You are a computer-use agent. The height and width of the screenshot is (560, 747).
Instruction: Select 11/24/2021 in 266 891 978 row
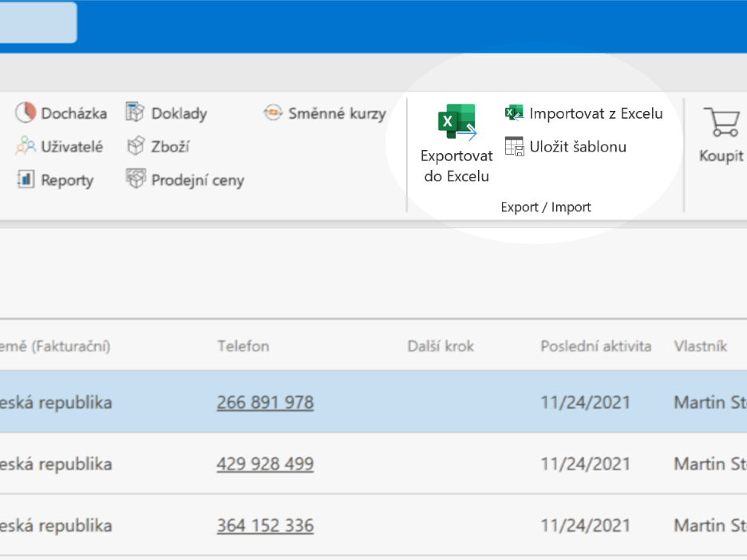click(585, 403)
